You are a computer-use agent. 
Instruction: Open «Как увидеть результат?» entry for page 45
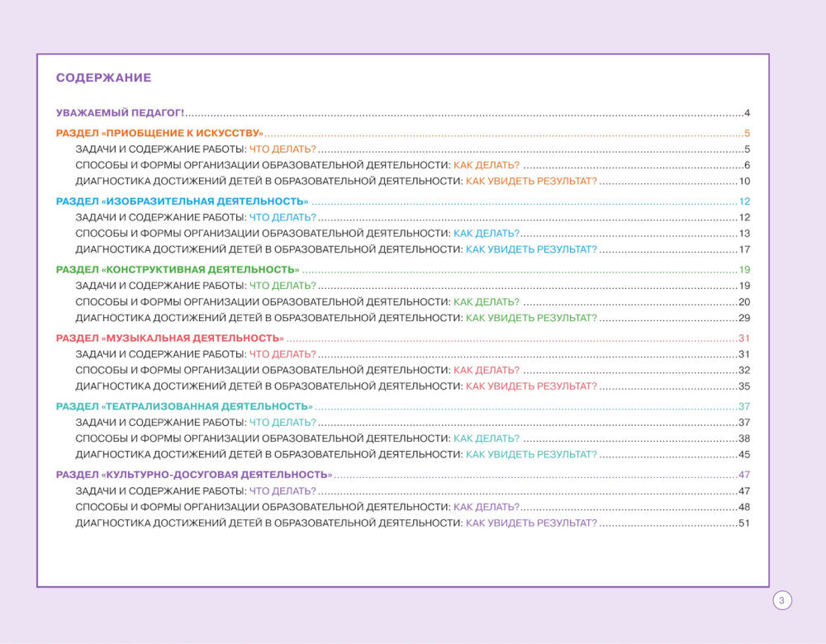point(531,454)
